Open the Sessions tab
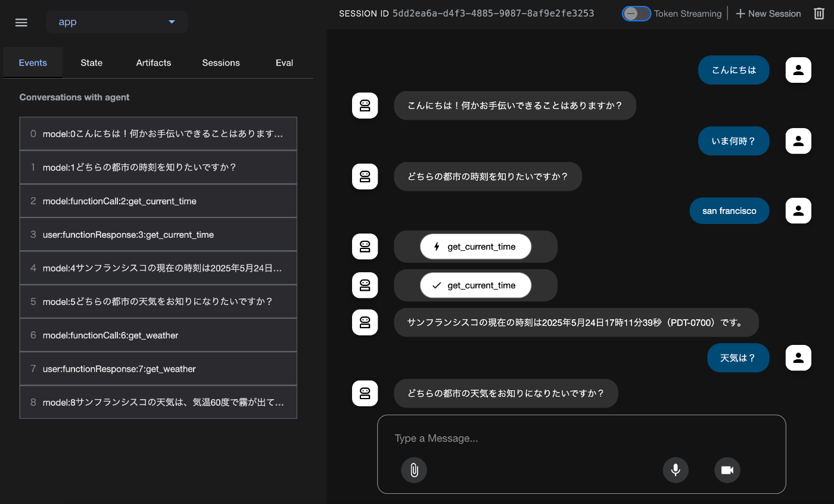This screenshot has height=504, width=834. tap(221, 63)
